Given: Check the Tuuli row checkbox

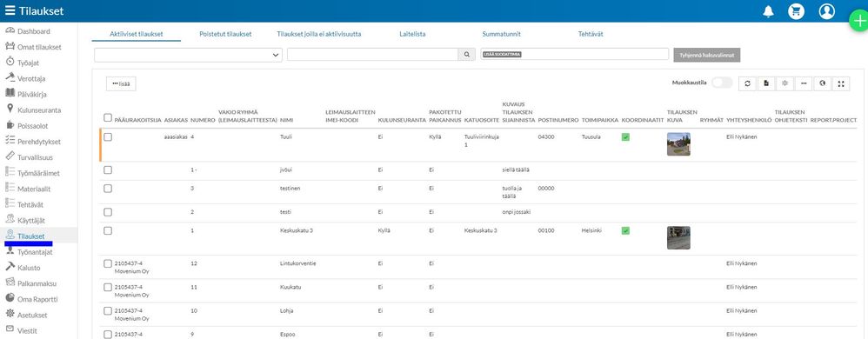Looking at the screenshot, I should 108,136.
